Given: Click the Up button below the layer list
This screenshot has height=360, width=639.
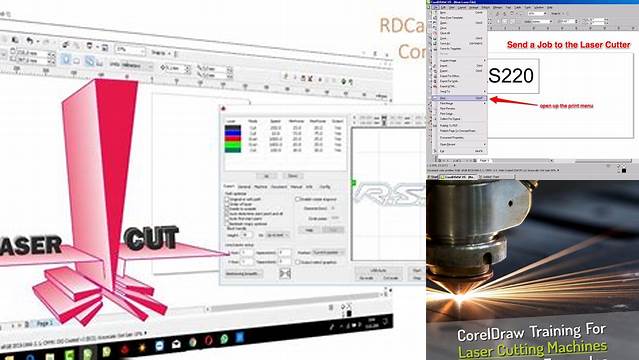Looking at the screenshot, I should coord(267,176).
